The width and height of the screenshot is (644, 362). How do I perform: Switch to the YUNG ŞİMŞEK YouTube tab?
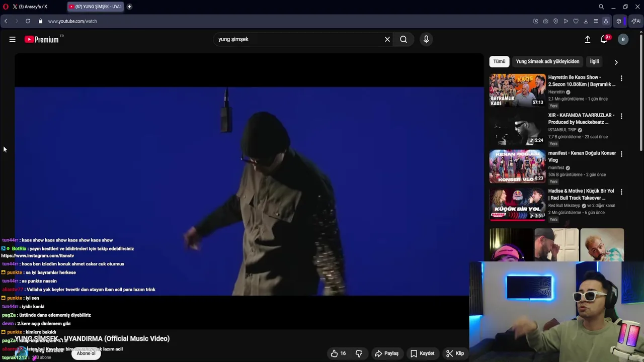95,7
